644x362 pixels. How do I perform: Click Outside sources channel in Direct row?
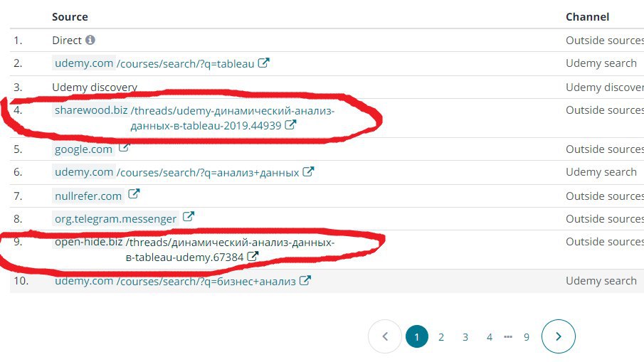coord(605,41)
